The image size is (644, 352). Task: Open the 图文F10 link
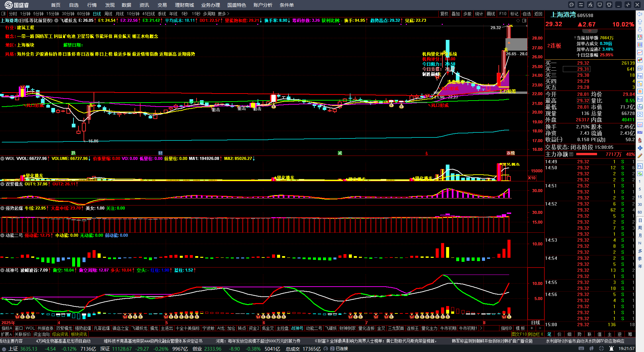pos(519,334)
